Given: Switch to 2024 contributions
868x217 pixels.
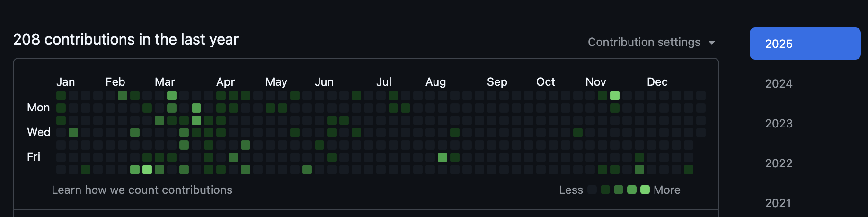Looking at the screenshot, I should (x=779, y=84).
